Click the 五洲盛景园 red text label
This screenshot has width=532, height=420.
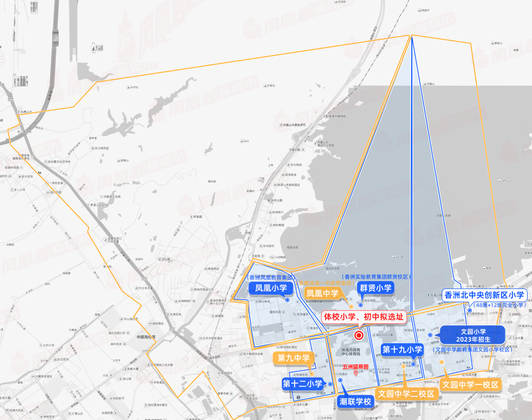(355, 367)
